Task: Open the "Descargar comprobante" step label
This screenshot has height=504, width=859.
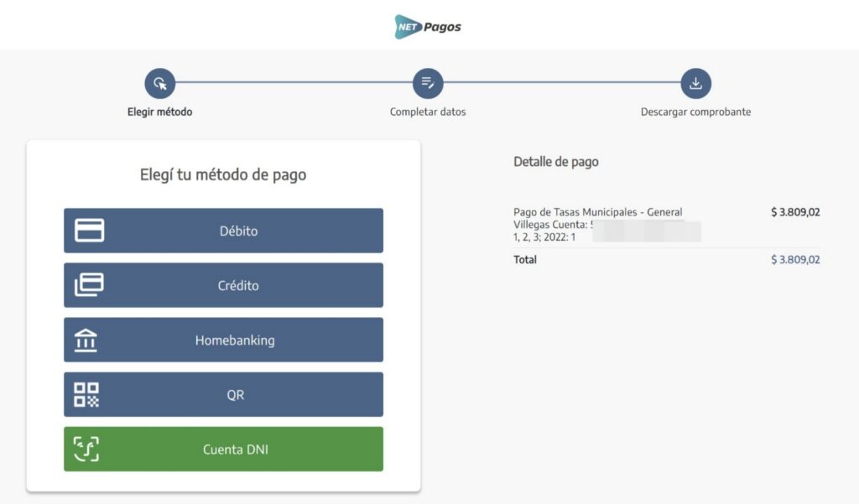Action: tap(695, 112)
